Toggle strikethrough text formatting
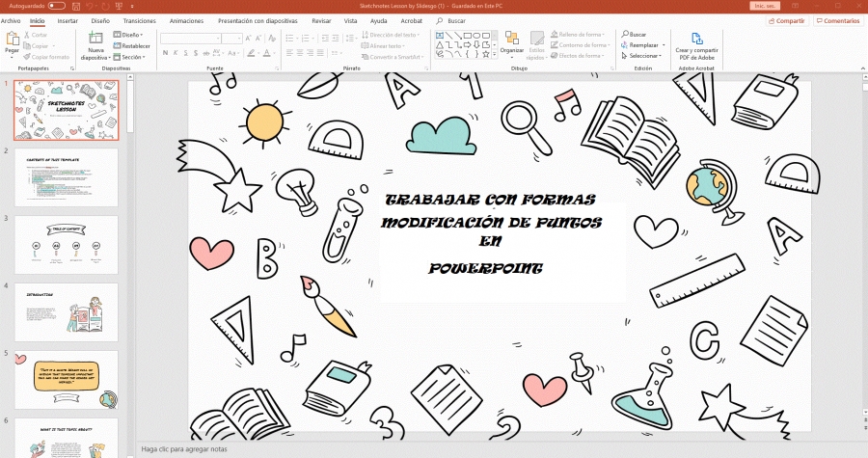 tap(206, 53)
